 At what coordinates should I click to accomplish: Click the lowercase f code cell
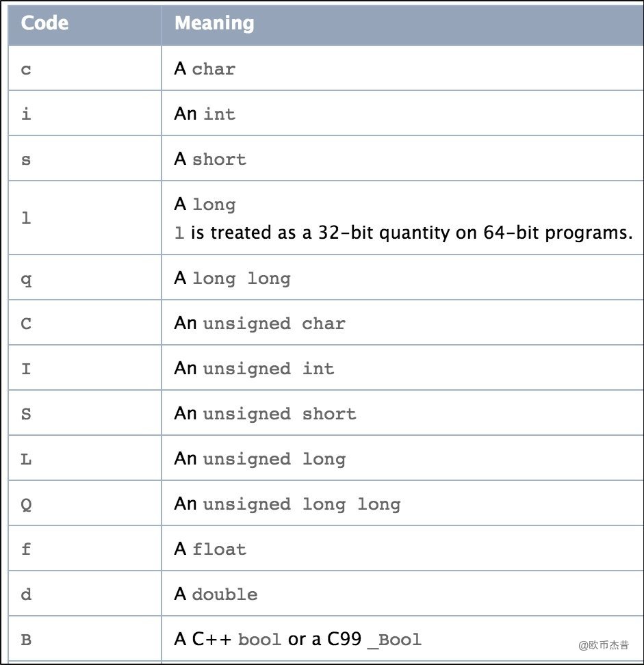pos(26,549)
